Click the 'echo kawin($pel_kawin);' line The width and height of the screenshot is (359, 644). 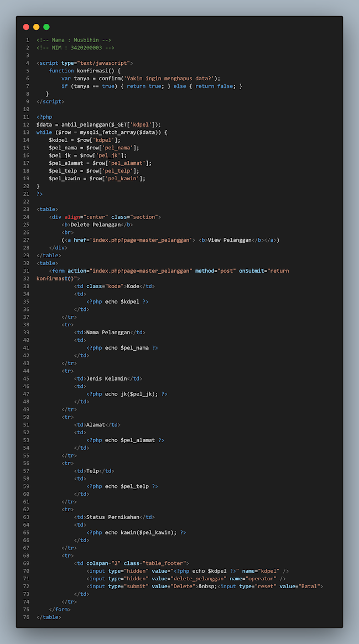pos(137,533)
